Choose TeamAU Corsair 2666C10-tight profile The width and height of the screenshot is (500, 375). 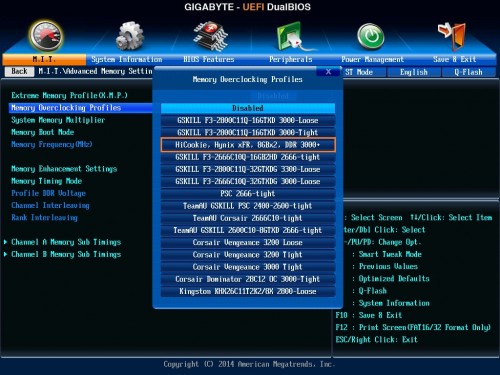(x=248, y=218)
